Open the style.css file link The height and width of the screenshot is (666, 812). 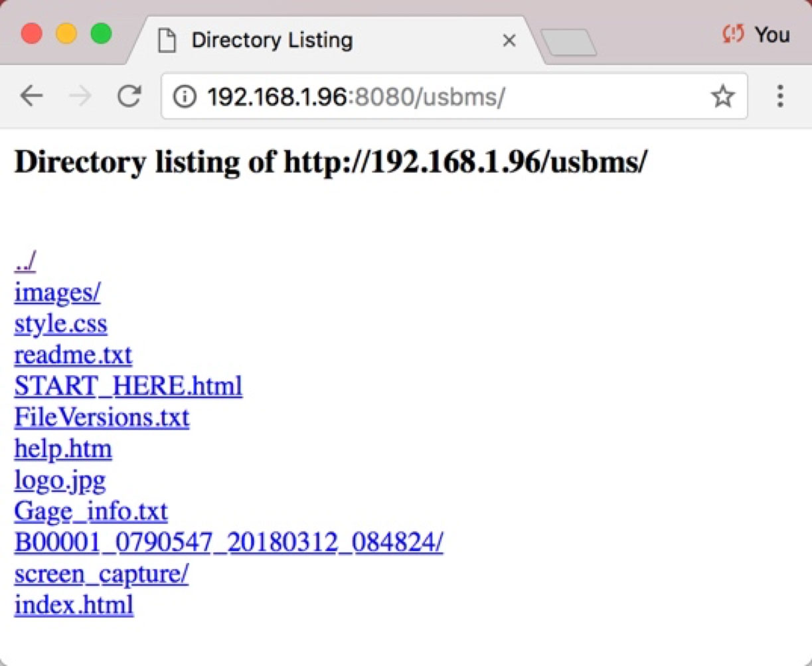click(60, 324)
